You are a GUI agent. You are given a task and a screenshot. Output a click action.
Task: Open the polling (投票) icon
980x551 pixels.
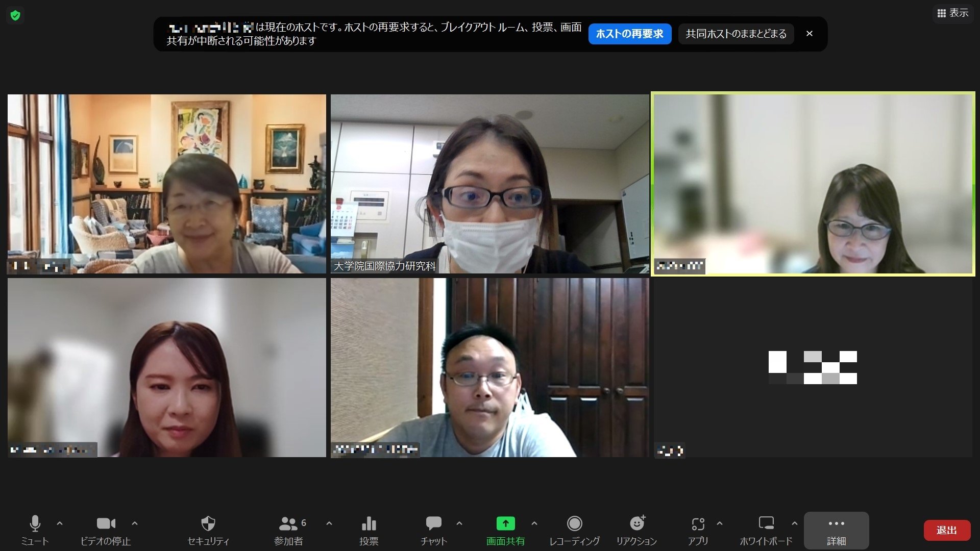[x=369, y=524]
